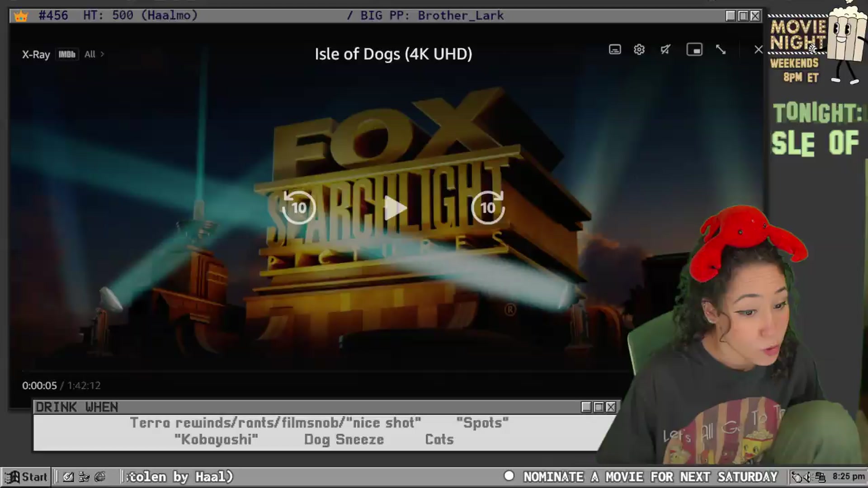Open the system tray network computers icon
Viewport: 868px width, 488px height.
[820, 477]
